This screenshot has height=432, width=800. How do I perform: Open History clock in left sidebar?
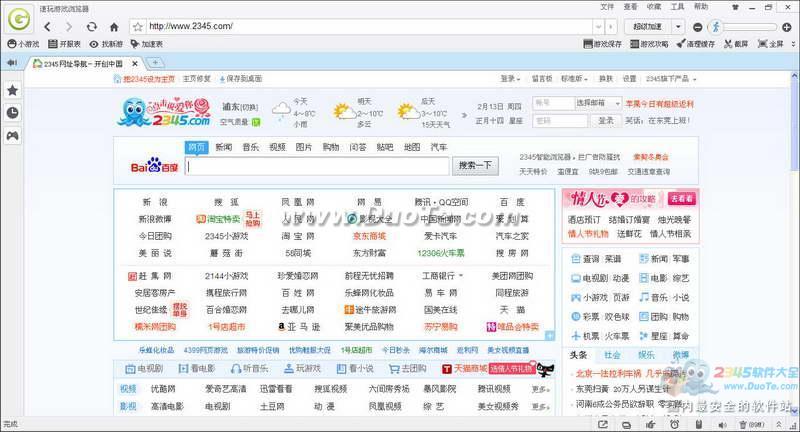[12, 112]
